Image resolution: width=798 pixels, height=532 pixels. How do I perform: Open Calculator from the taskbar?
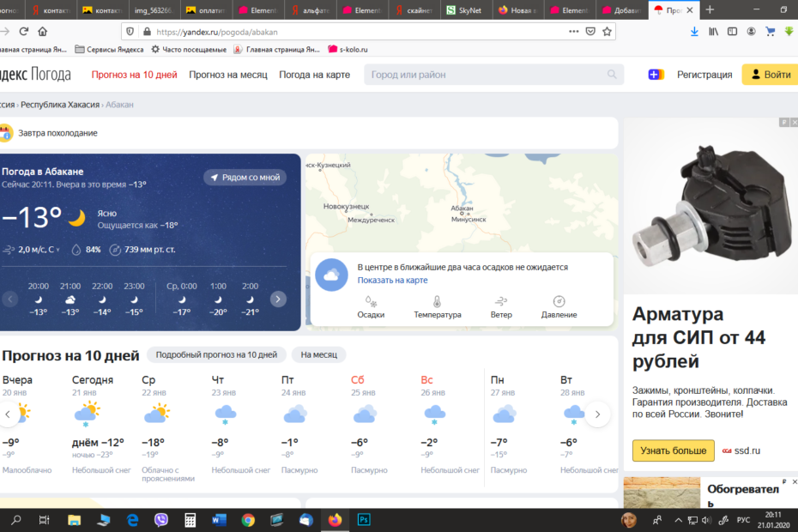(x=190, y=520)
